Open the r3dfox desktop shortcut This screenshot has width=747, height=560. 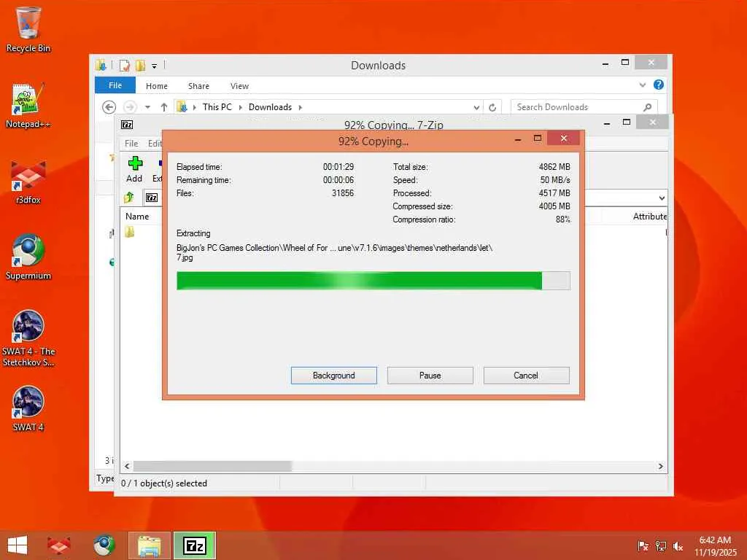[28, 182]
